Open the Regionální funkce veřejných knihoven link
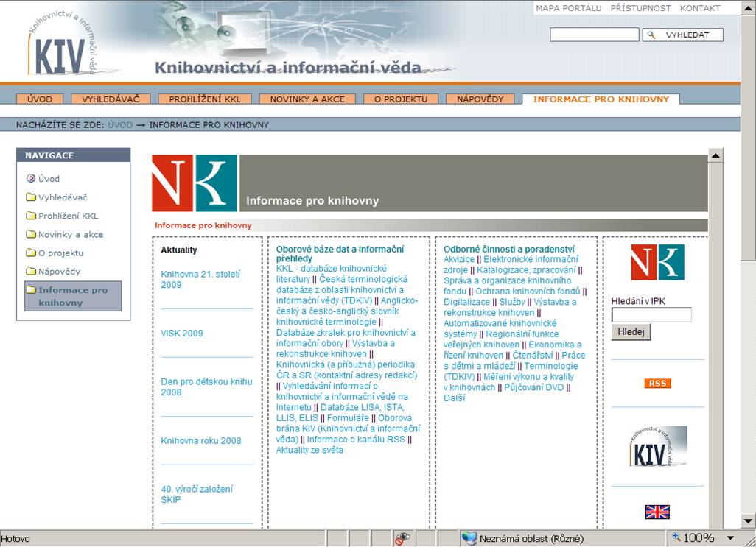 (x=502, y=339)
